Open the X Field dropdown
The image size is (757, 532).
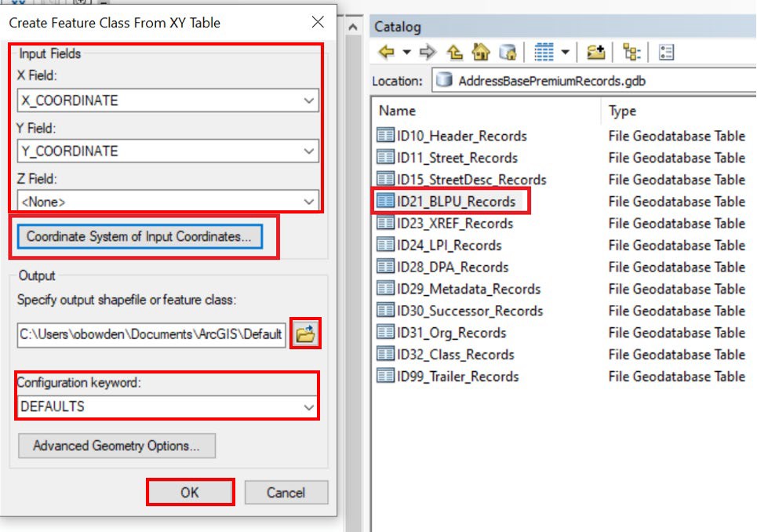click(x=310, y=100)
